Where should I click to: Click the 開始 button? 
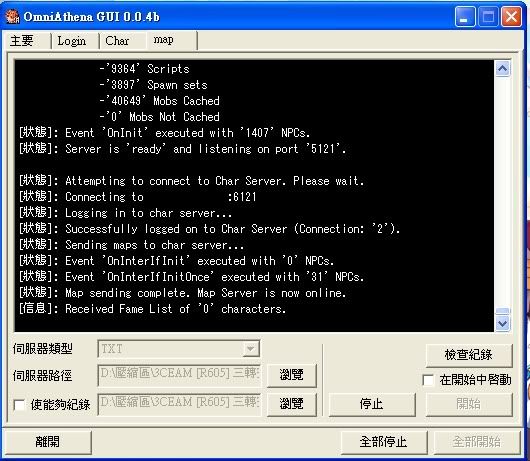point(469,404)
